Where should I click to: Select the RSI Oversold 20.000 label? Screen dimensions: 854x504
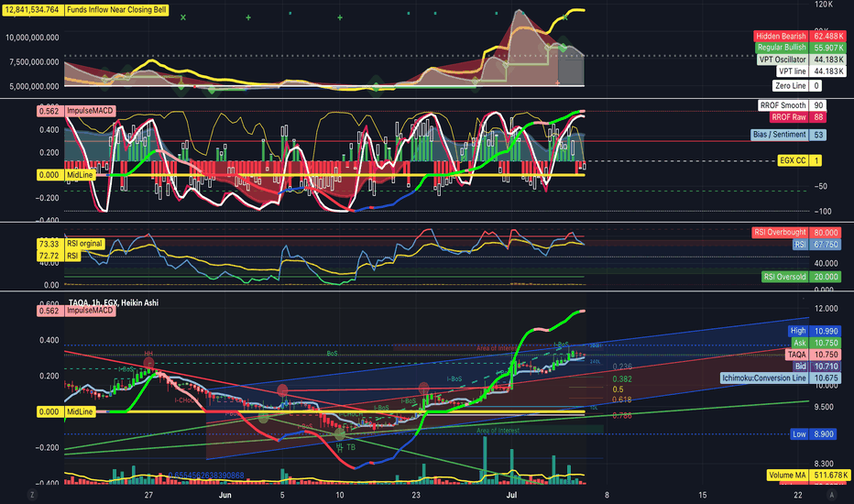pos(801,277)
